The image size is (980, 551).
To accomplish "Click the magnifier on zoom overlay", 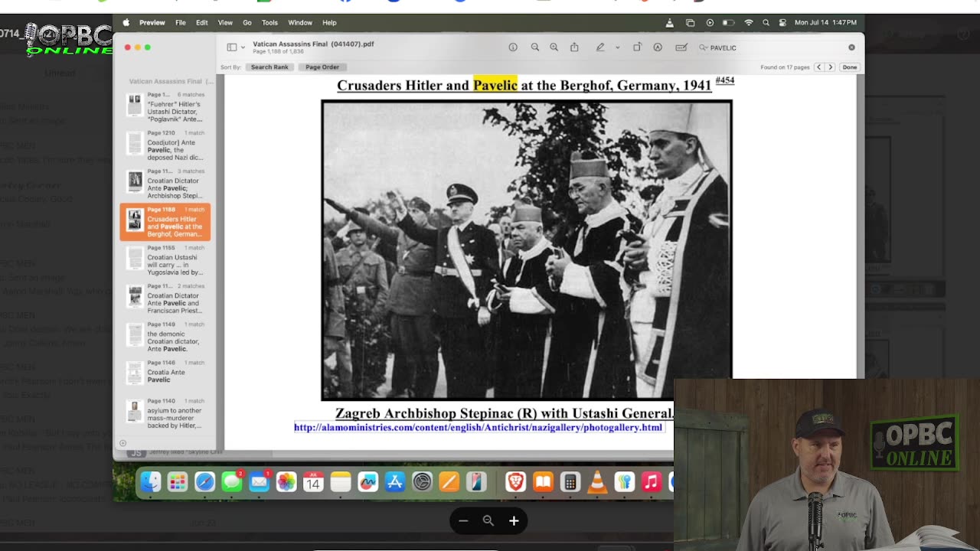I will (x=488, y=521).
